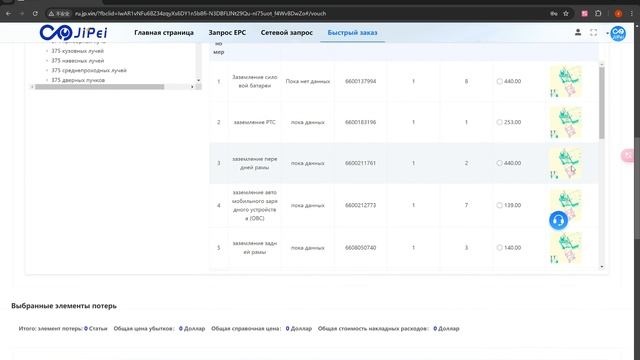Go forward in browser history
Screen dimensions: 640x360
coord(22,13)
